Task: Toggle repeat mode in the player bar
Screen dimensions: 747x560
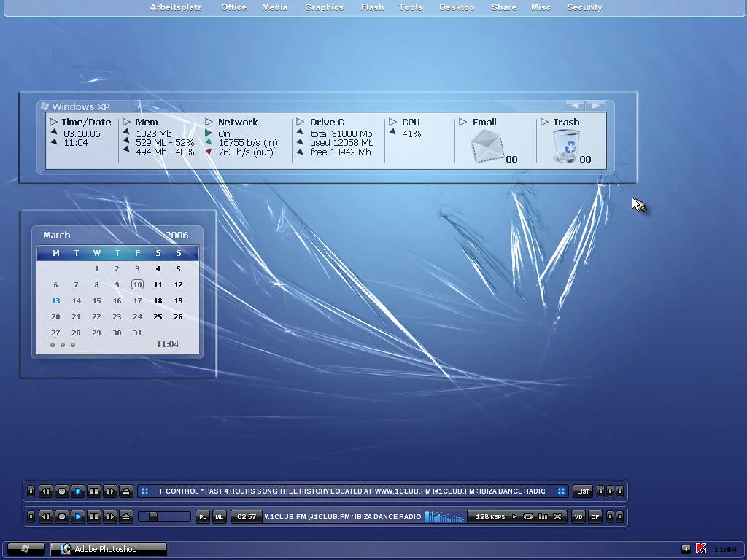Action: (528, 517)
